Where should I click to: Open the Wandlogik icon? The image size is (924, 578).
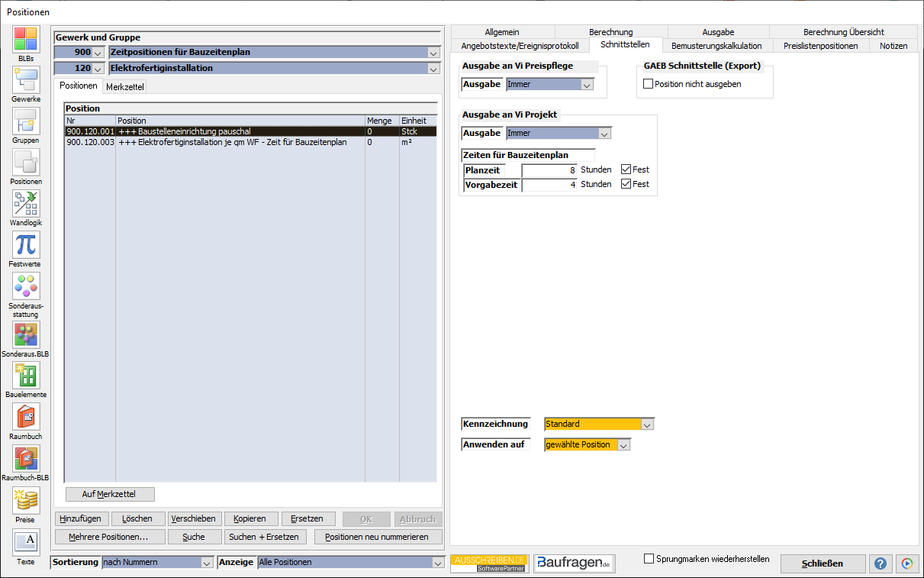point(26,204)
